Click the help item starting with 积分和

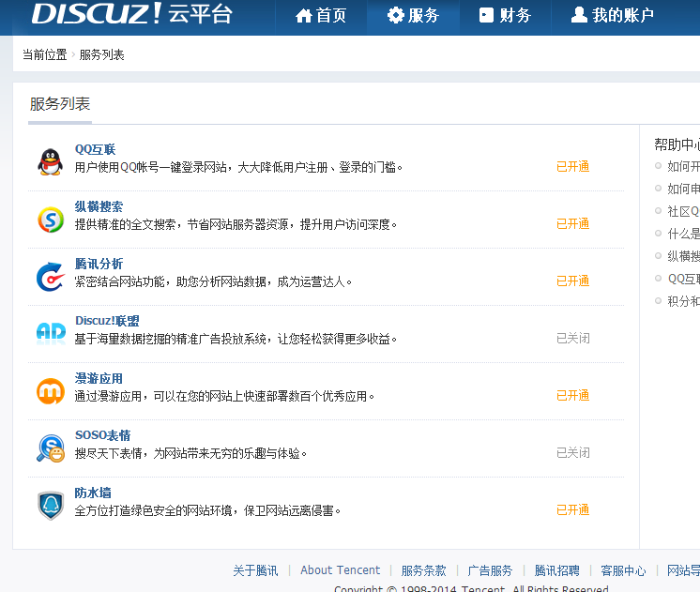[x=683, y=301]
